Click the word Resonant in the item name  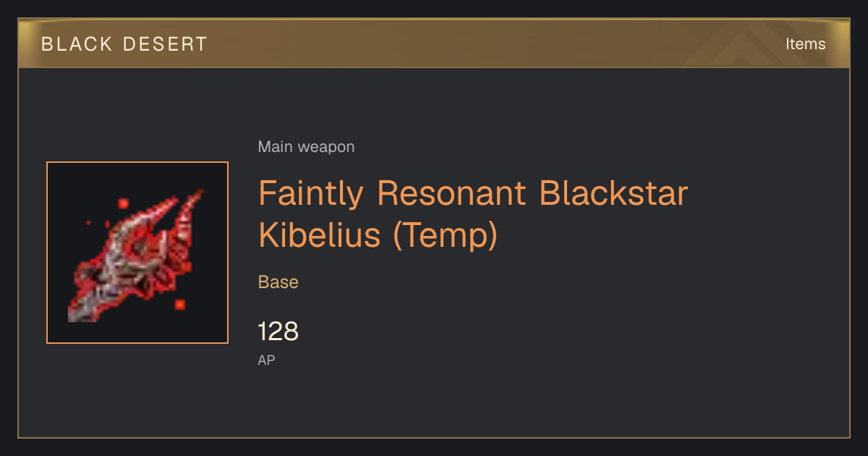[451, 193]
